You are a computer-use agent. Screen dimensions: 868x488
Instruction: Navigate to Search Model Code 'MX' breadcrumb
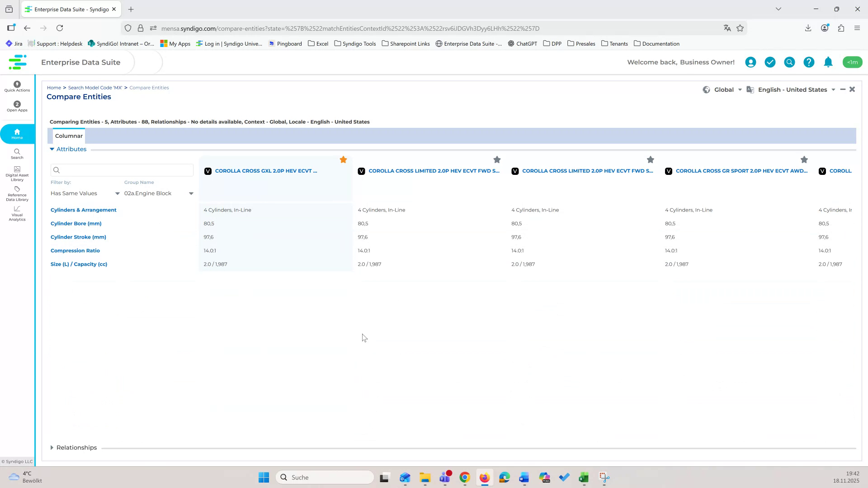click(x=94, y=87)
